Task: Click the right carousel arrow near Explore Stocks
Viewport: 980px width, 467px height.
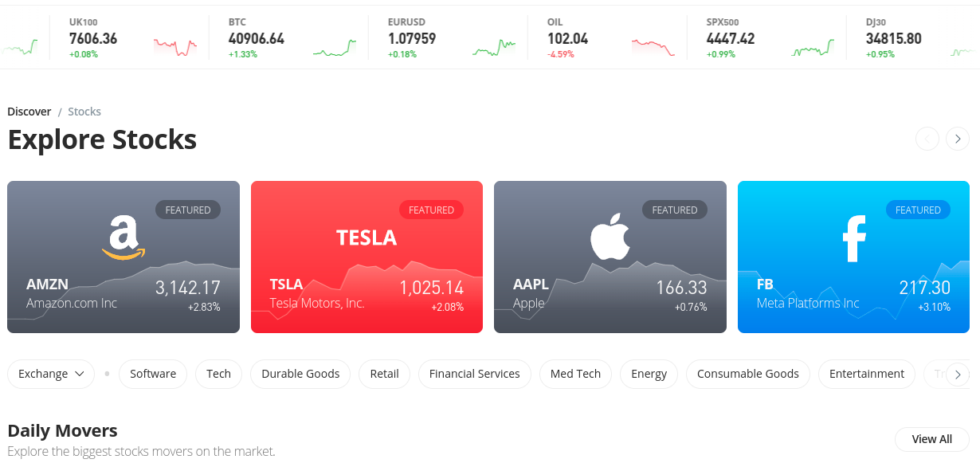Action: coord(958,138)
